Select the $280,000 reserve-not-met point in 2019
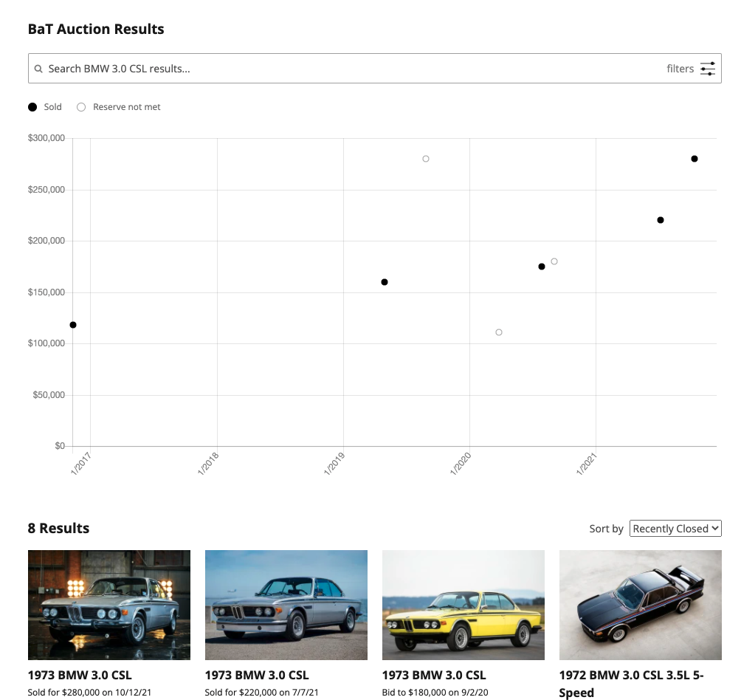This screenshot has height=700, width=741. point(426,159)
